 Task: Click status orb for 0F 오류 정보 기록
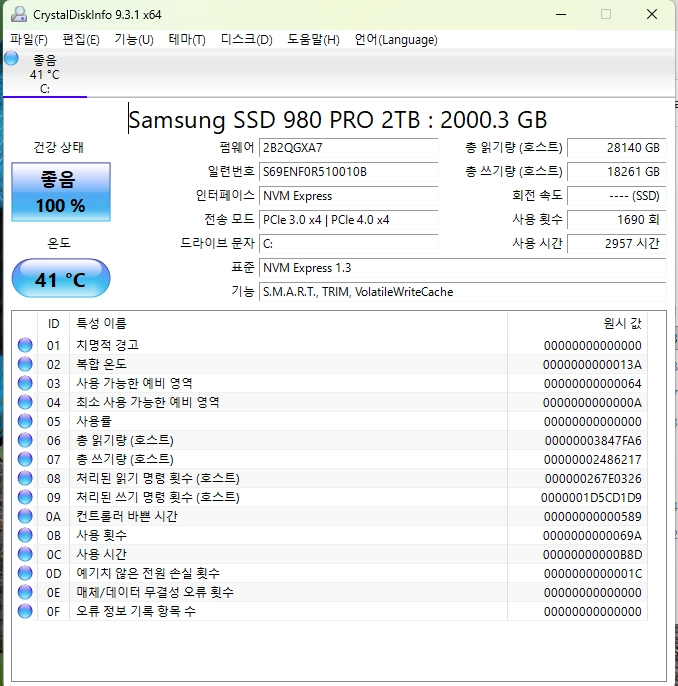coord(25,612)
